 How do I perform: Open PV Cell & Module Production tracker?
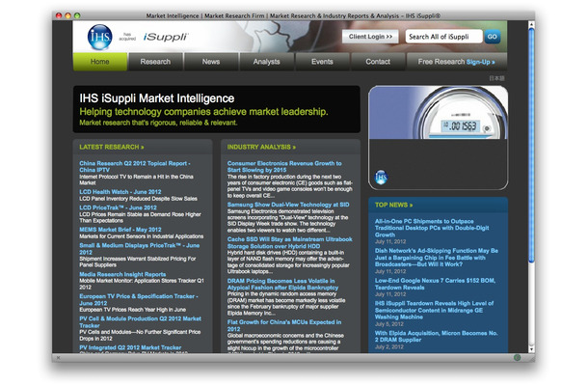[140, 321]
